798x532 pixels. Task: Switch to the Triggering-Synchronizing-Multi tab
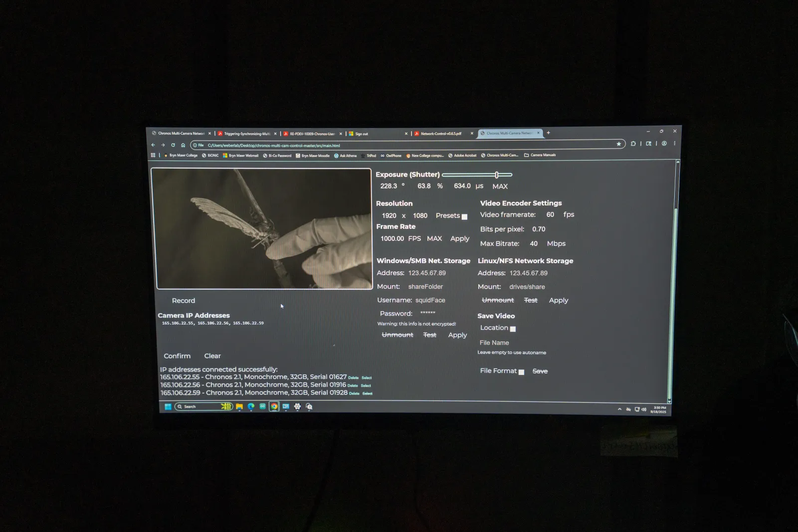pos(246,134)
